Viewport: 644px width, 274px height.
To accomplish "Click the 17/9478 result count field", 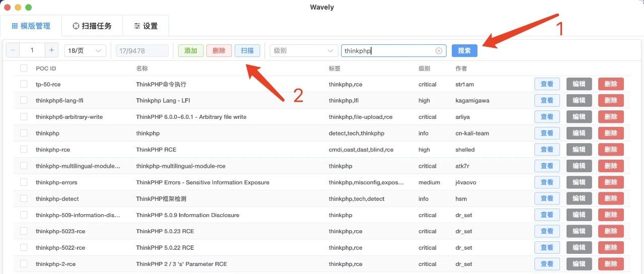I will coord(142,51).
